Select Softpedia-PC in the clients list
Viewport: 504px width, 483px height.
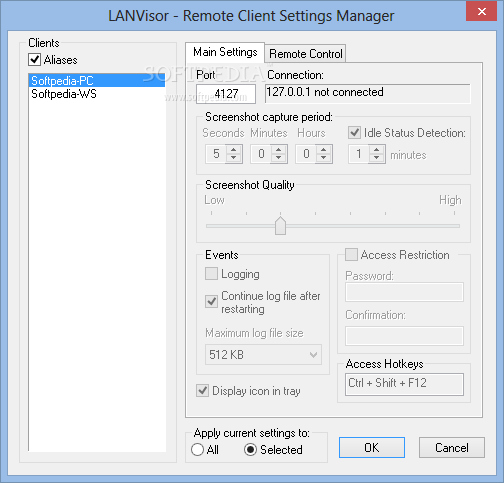click(97, 81)
